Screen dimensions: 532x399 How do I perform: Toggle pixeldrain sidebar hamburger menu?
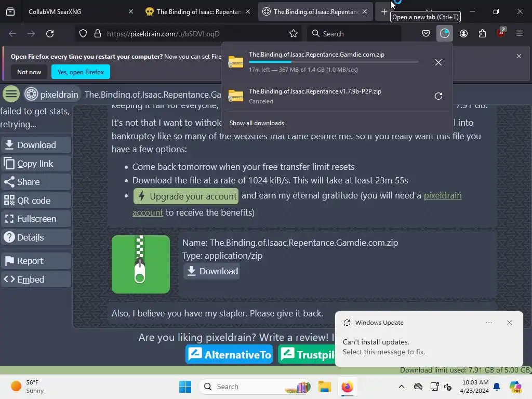11,94
